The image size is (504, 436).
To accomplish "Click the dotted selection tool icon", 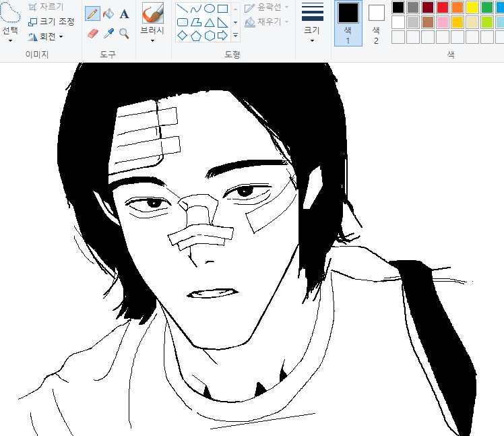I will coord(10,13).
